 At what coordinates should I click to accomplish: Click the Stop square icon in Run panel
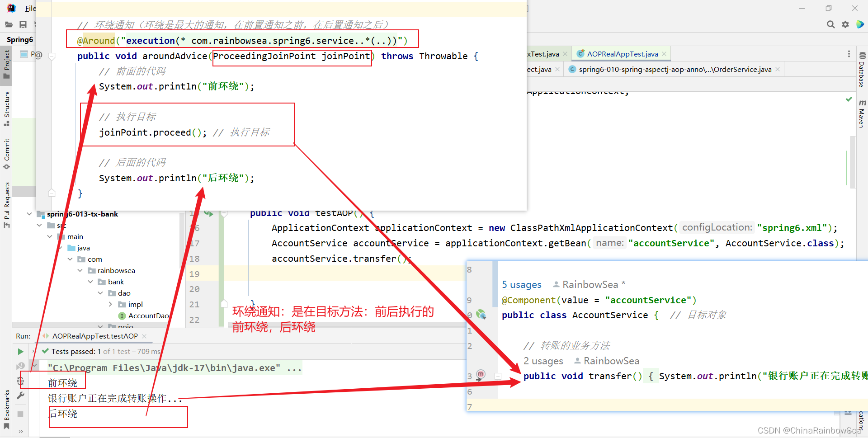click(20, 414)
